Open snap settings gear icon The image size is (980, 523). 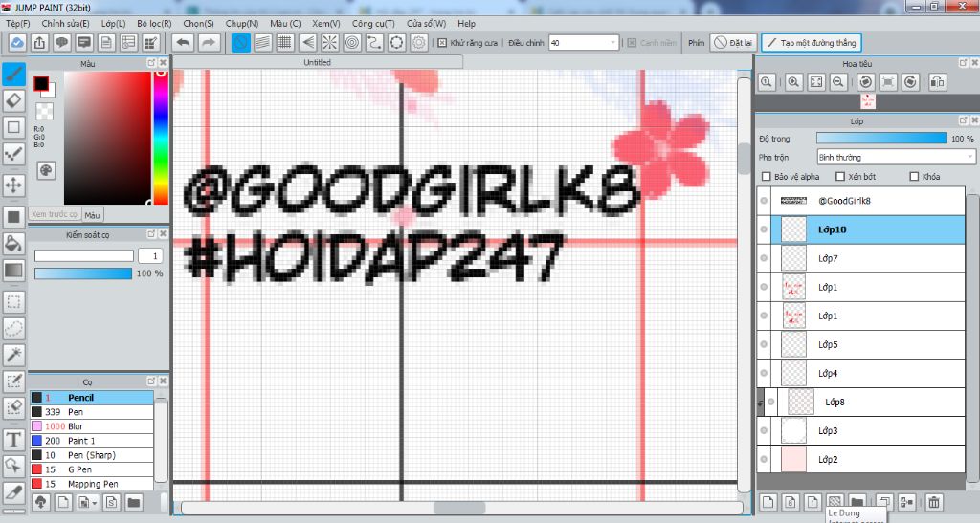click(x=419, y=43)
